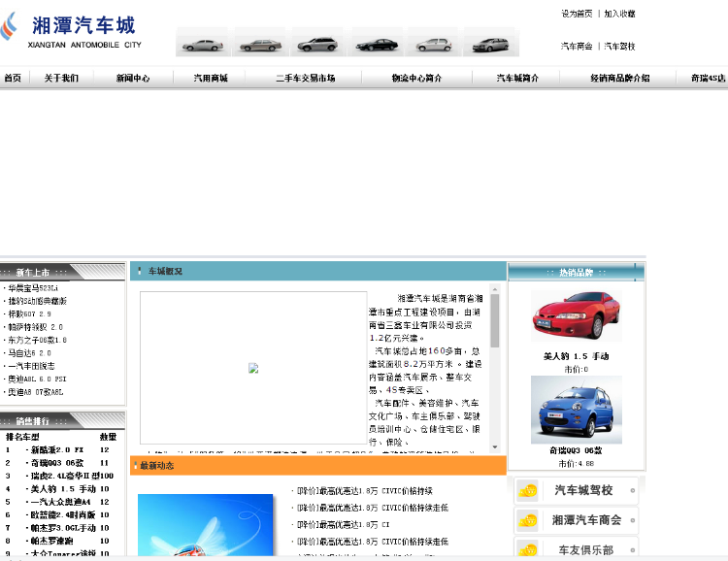Viewport: 728px width, 561px height.
Task: Click the news image in 最新动态 section
Action: pos(205,525)
